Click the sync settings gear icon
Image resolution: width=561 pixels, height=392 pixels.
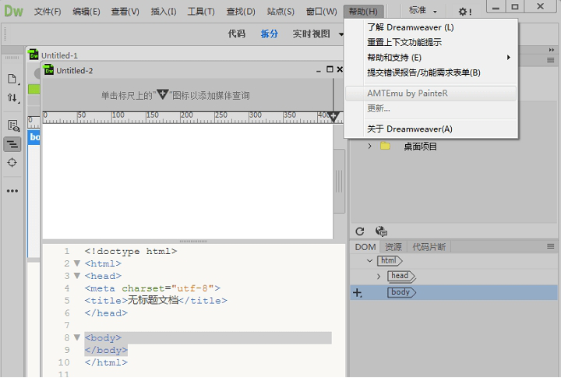[464, 12]
